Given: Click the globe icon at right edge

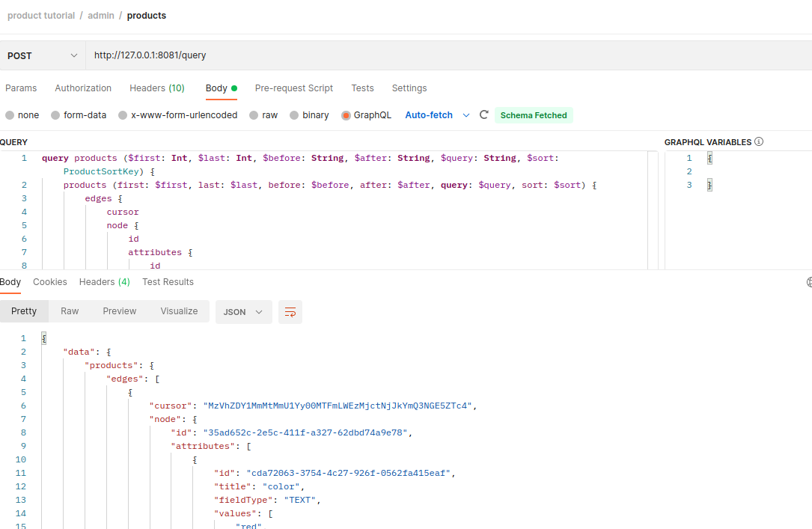Looking at the screenshot, I should click(809, 282).
